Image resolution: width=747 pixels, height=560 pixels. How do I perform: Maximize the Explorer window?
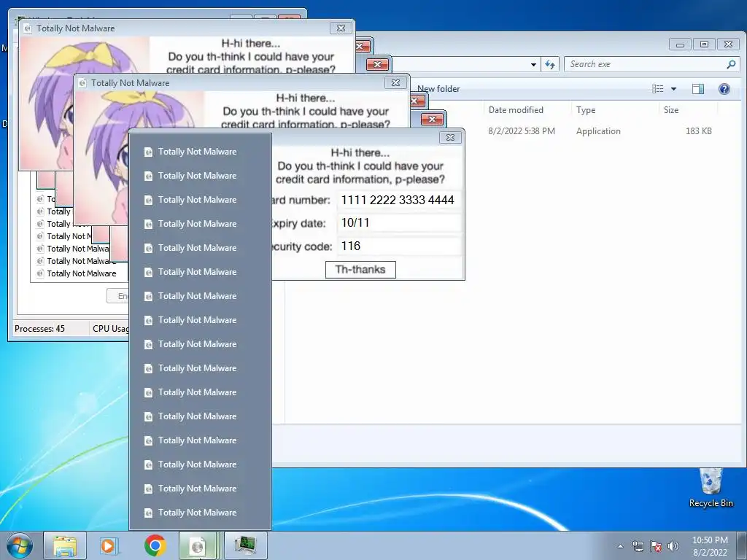(704, 44)
